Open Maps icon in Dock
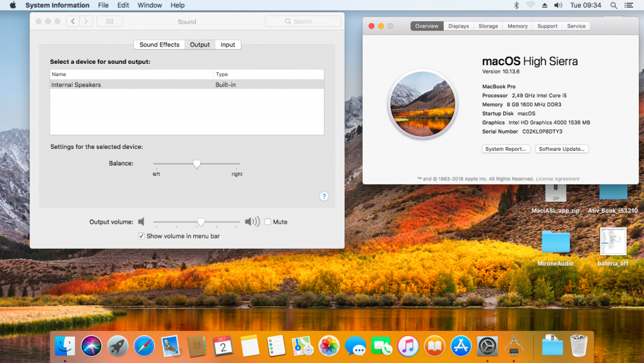This screenshot has height=363, width=644. (302, 346)
